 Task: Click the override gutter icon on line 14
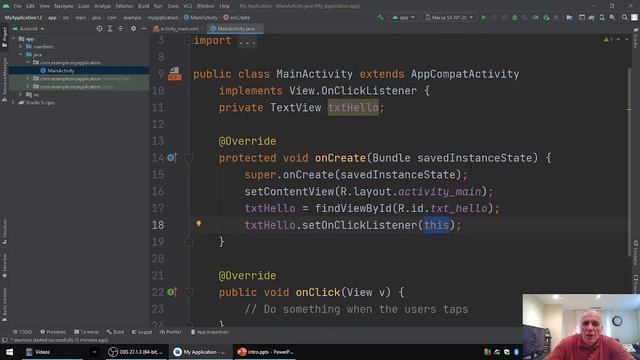(x=172, y=158)
